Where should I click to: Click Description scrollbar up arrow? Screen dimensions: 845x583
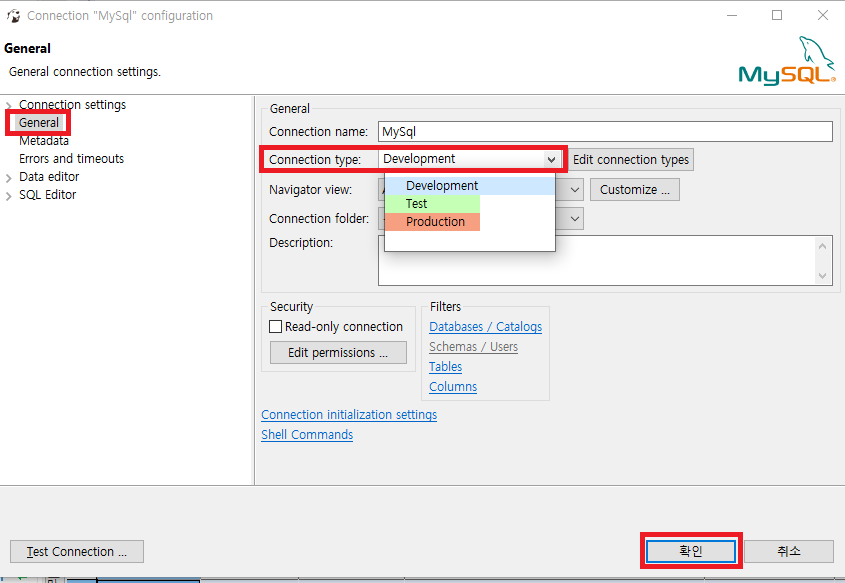(x=822, y=246)
